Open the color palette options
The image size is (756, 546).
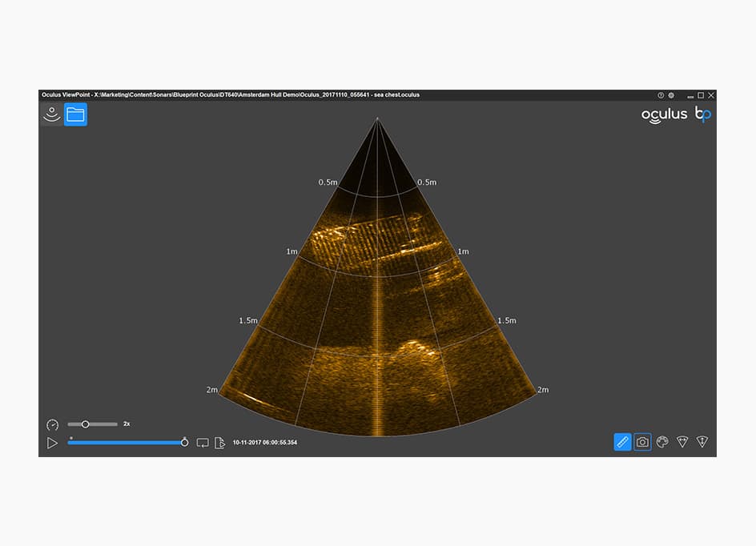(662, 441)
